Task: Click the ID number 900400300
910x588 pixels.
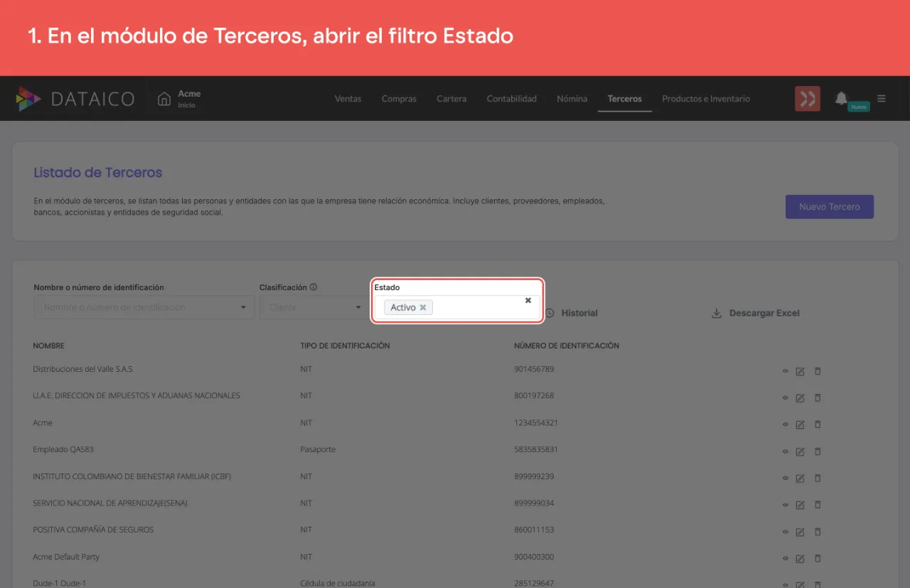Action: click(x=534, y=557)
